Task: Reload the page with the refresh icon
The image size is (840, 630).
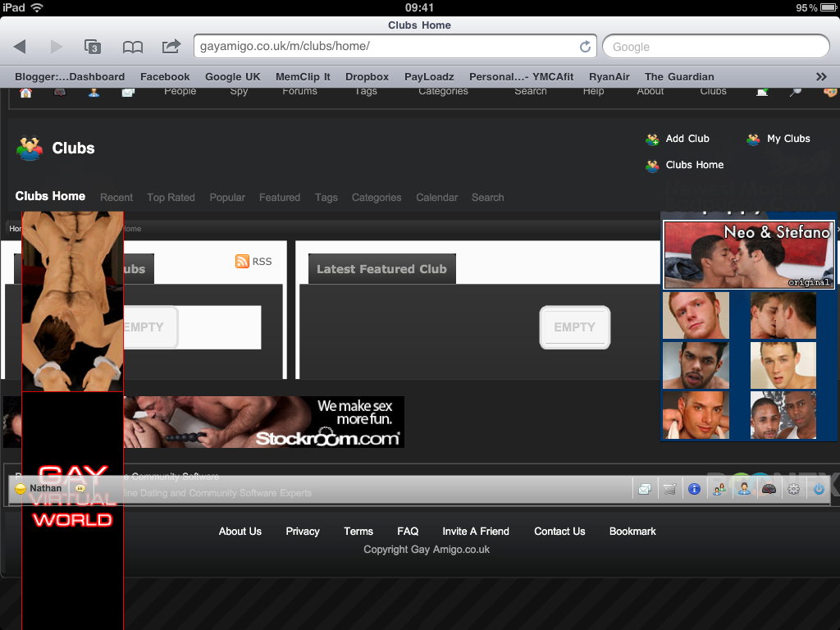Action: [x=585, y=47]
